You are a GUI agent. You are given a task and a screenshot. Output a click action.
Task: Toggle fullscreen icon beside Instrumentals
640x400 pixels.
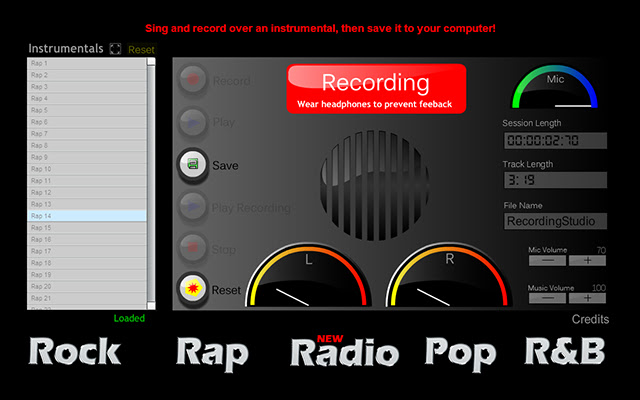[x=116, y=49]
